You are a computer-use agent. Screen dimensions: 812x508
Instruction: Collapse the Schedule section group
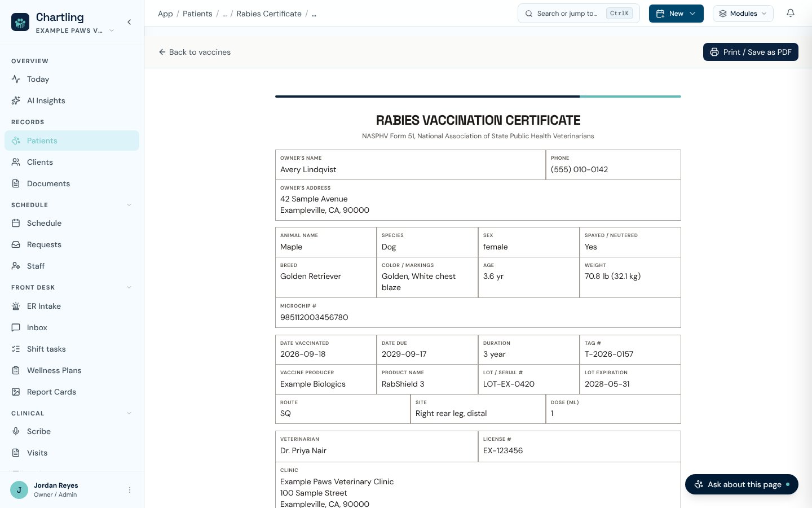(129, 205)
